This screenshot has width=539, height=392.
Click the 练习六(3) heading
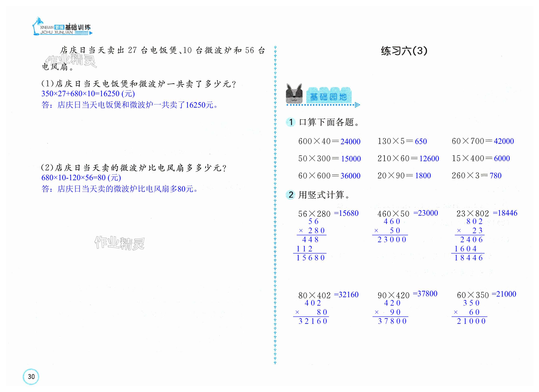click(404, 51)
